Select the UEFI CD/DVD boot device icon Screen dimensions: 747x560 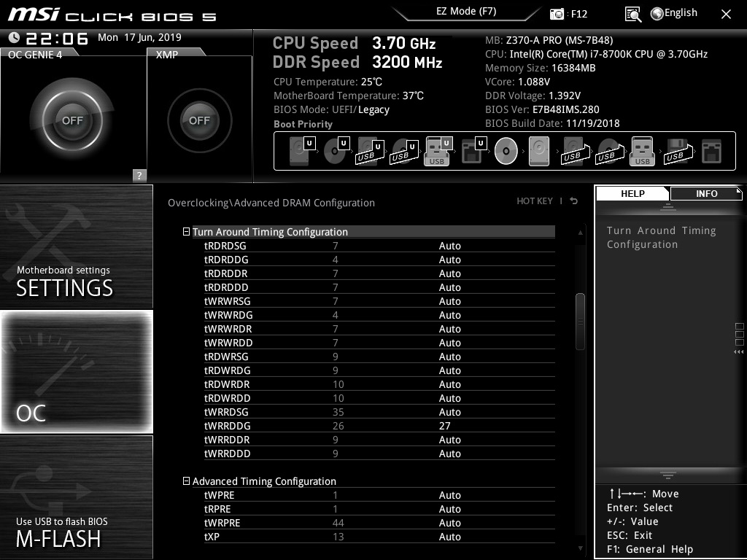(x=336, y=151)
